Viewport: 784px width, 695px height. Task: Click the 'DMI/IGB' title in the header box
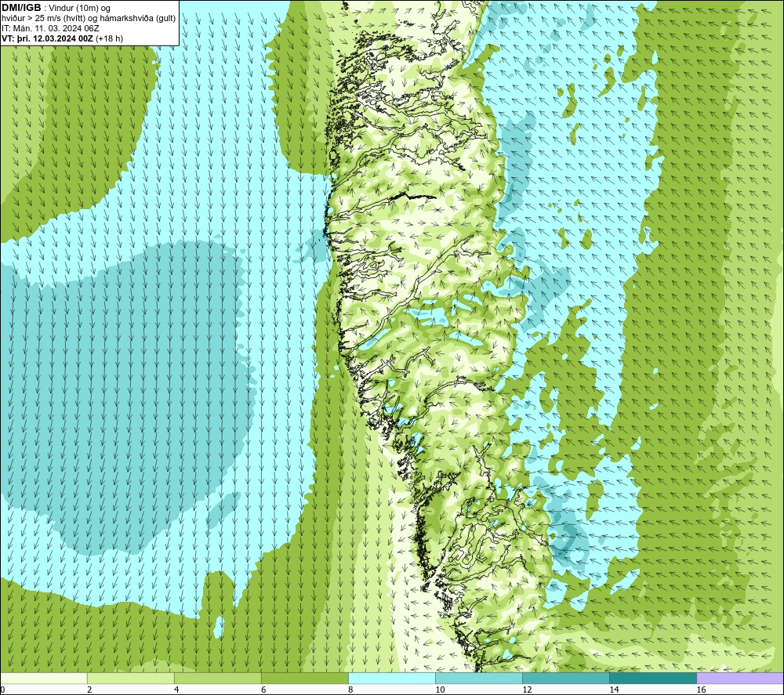(x=21, y=8)
